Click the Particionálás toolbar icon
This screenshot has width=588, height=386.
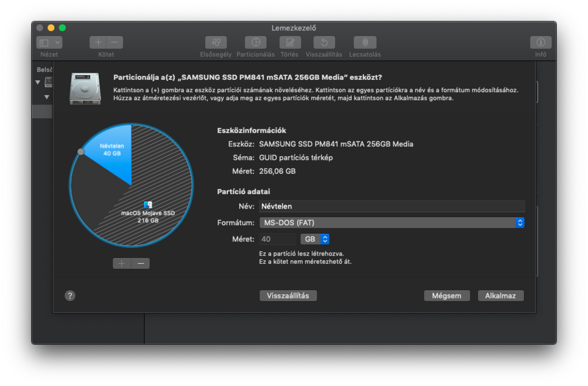pos(255,43)
